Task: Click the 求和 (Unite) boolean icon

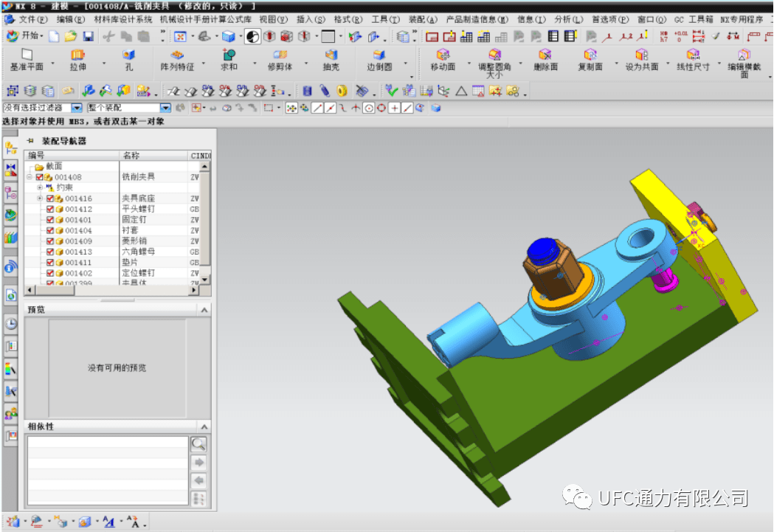Action: pyautogui.click(x=229, y=55)
